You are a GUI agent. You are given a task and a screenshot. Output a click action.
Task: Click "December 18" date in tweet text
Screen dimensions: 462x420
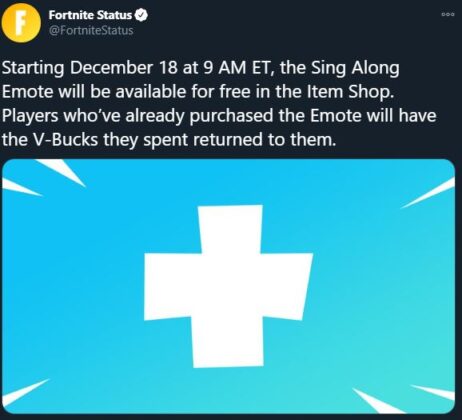(x=123, y=68)
